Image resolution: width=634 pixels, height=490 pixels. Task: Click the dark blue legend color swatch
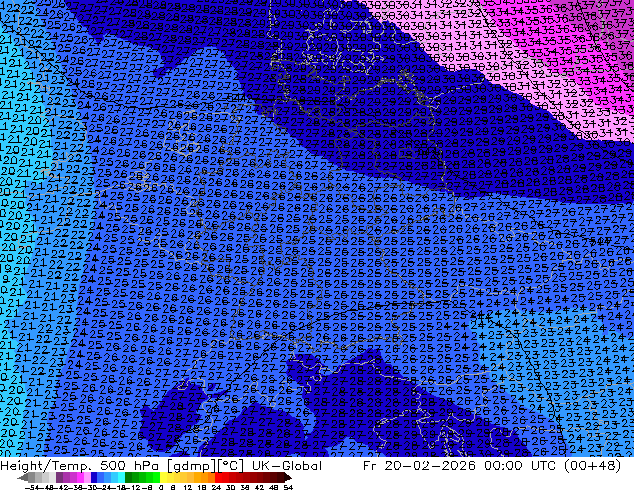click(x=94, y=477)
